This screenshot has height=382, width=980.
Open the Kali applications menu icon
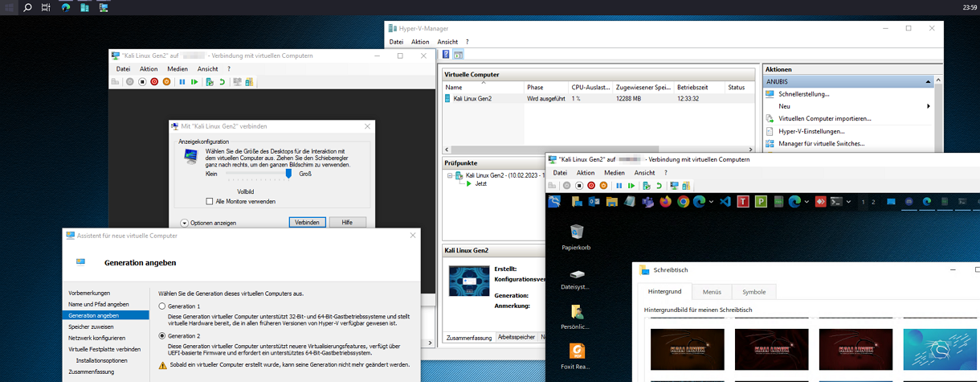554,202
